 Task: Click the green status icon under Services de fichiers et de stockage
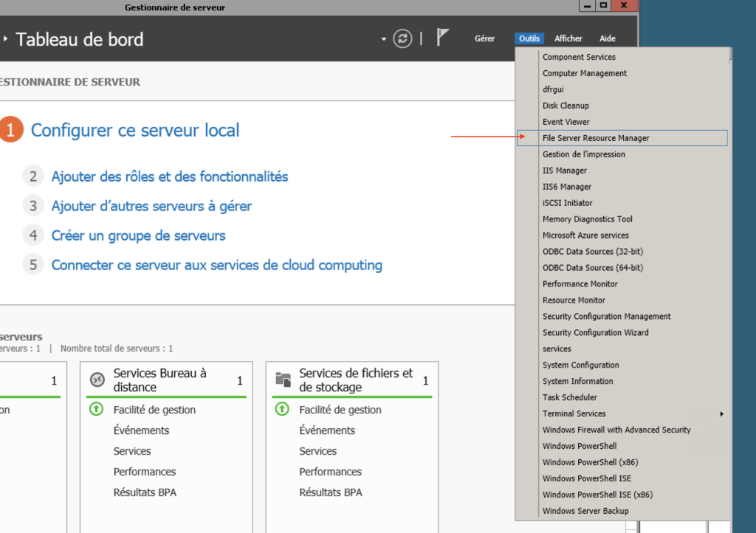click(282, 410)
